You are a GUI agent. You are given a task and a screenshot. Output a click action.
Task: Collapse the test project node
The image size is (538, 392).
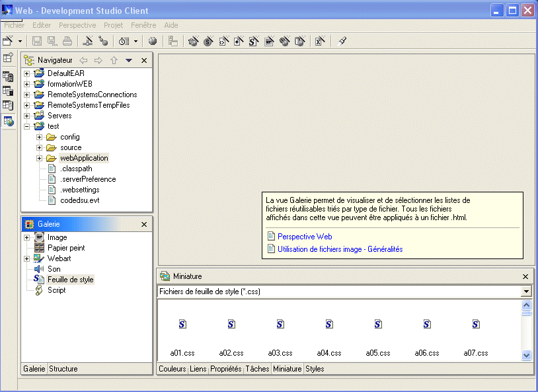click(26, 127)
